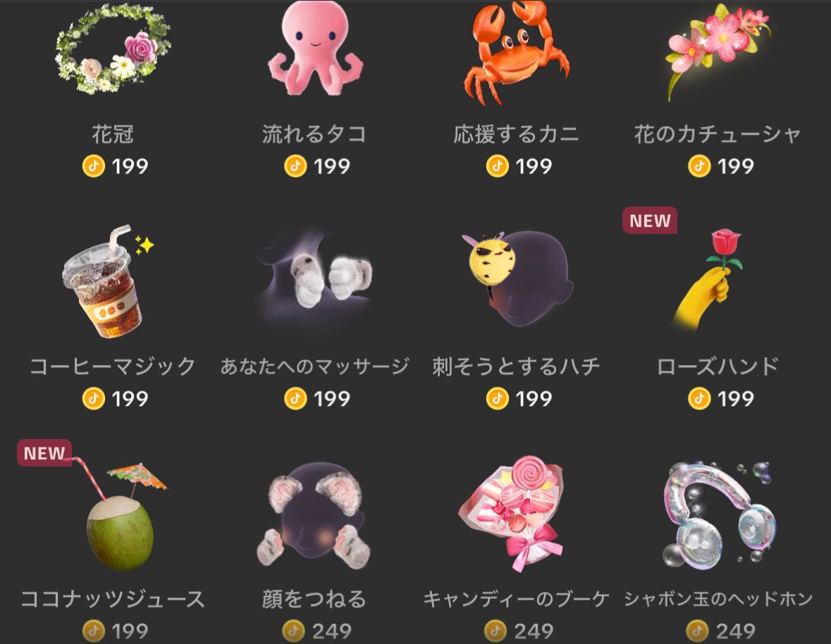Click the NEW badge on ココナッツジュース
831x644 pixels.
[44, 453]
